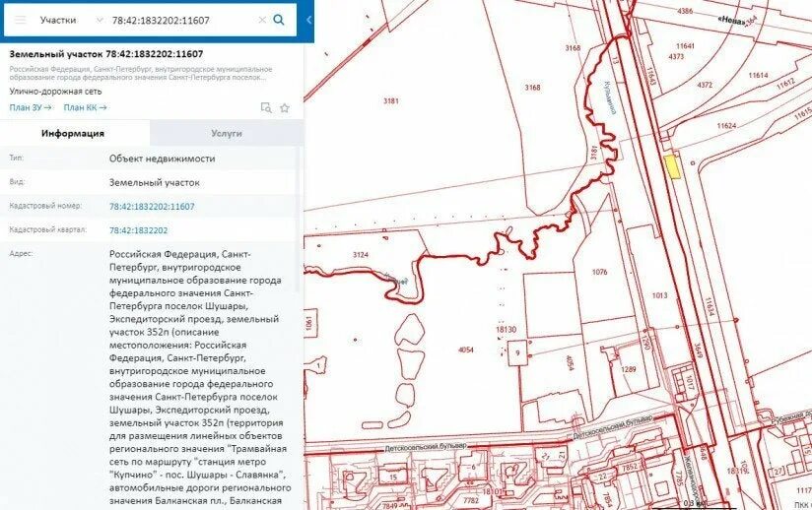The width and height of the screenshot is (812, 510).
Task: Click the Улично-дорожная сеть label
Action: coord(55,92)
